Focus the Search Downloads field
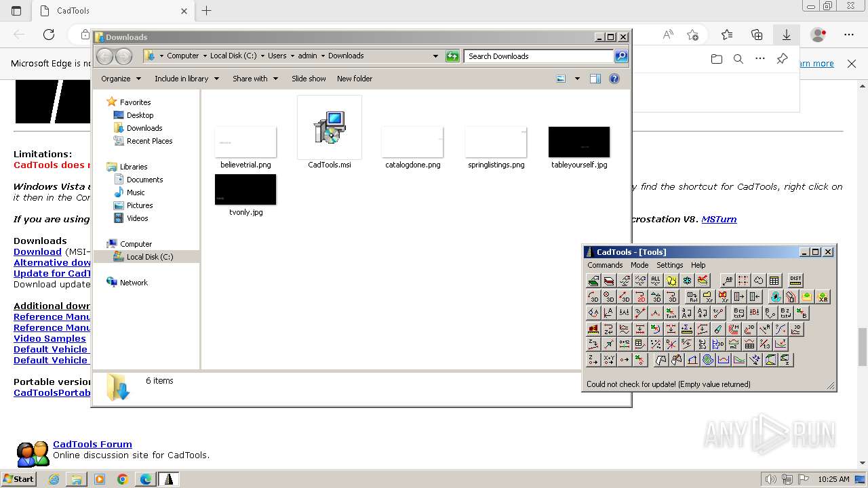 539,56
